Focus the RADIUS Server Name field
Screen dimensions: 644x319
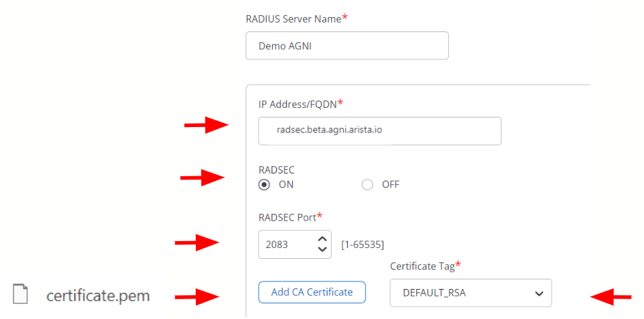[x=347, y=46]
